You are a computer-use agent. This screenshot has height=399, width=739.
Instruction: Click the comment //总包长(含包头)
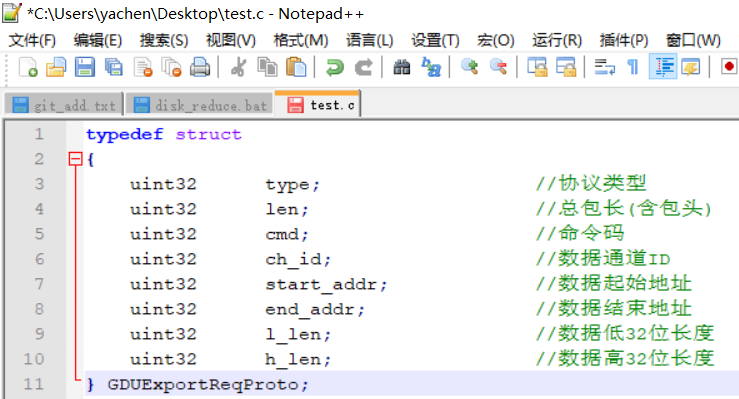pos(624,208)
